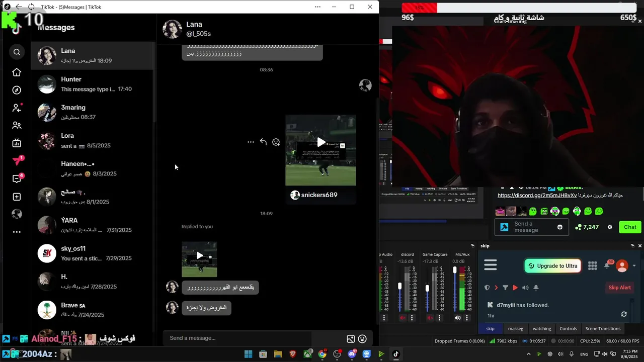Viewport: 644px width, 362px height.
Task: Adjust the Game Capture volume slider
Action: coord(427,289)
